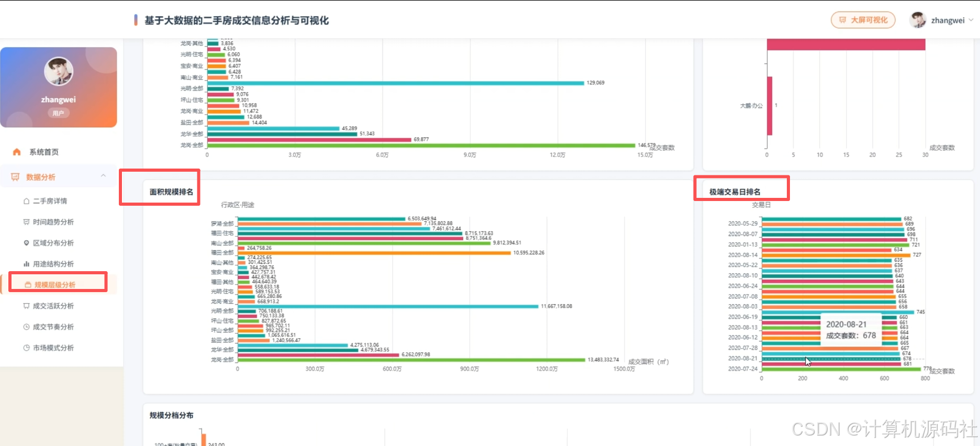Click the 规模分档分布 chart title
Screen dimensions: 980x446
click(171, 416)
